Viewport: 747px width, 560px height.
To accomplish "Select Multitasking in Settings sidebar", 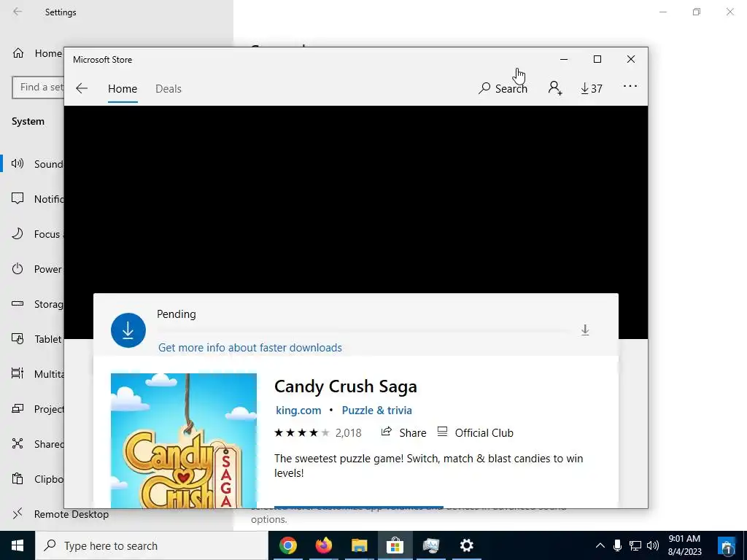I will pos(33,374).
